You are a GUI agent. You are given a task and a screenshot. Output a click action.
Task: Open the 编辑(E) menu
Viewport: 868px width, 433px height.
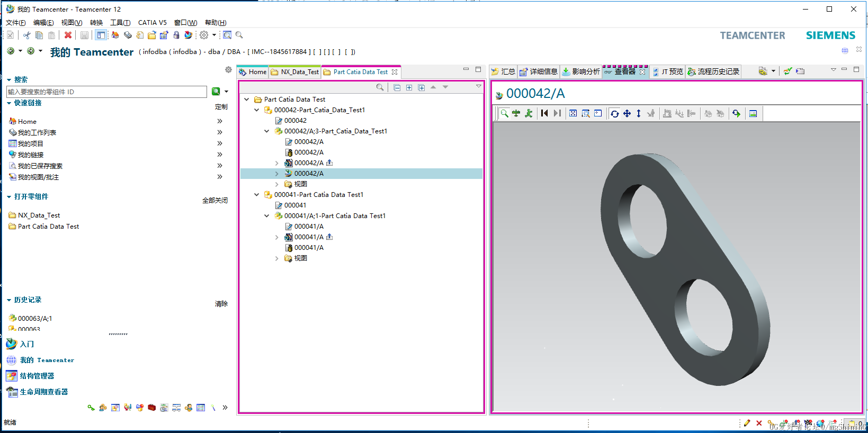(x=43, y=23)
